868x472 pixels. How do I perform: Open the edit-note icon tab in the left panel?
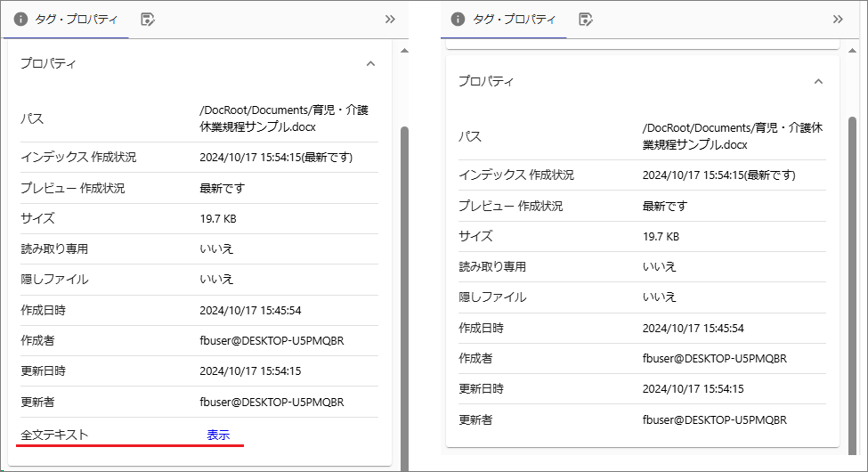(x=148, y=19)
